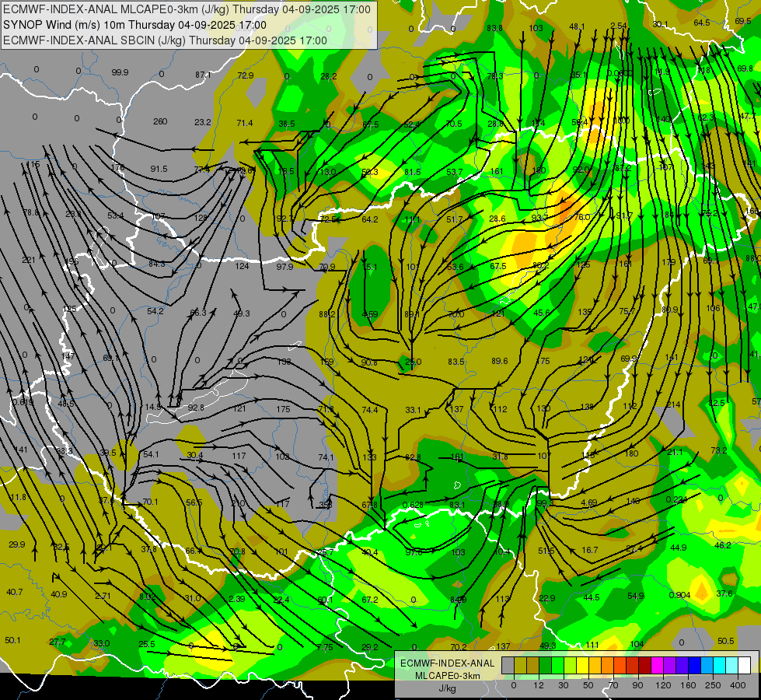761x700 pixels.
Task: Click the map value 260
Action: (160, 121)
